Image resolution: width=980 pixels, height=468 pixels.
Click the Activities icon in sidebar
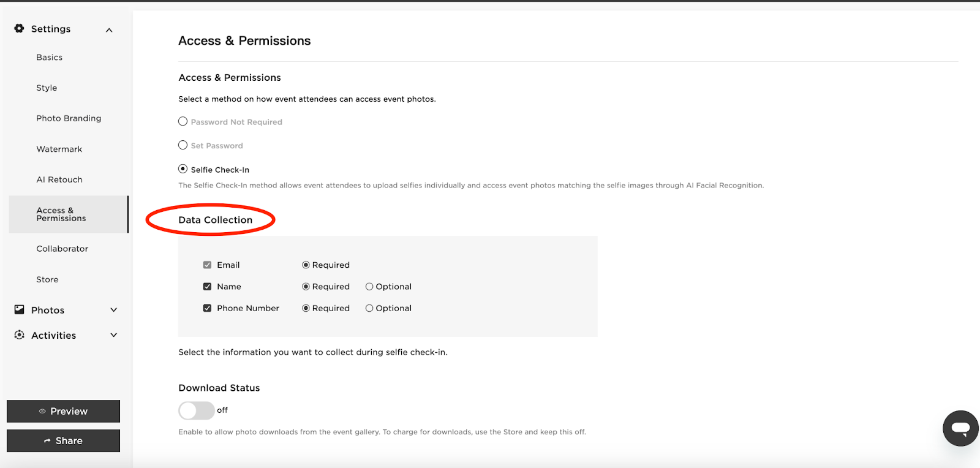pos(20,335)
